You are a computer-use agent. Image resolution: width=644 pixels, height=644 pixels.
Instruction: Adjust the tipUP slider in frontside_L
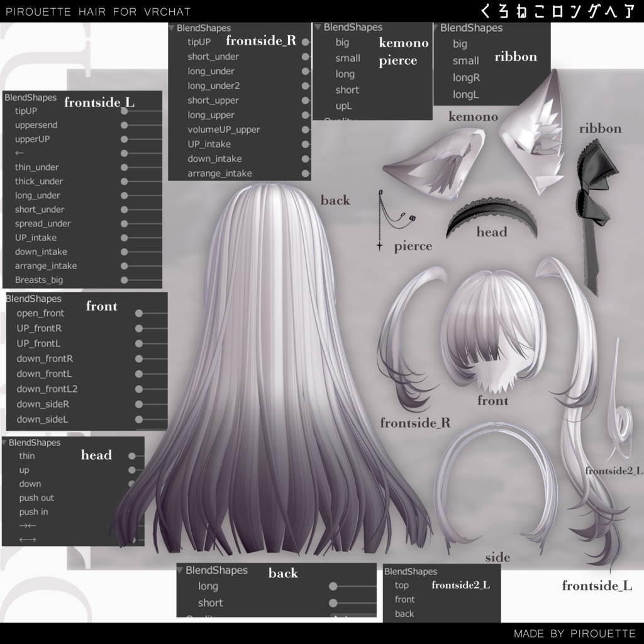tap(125, 111)
